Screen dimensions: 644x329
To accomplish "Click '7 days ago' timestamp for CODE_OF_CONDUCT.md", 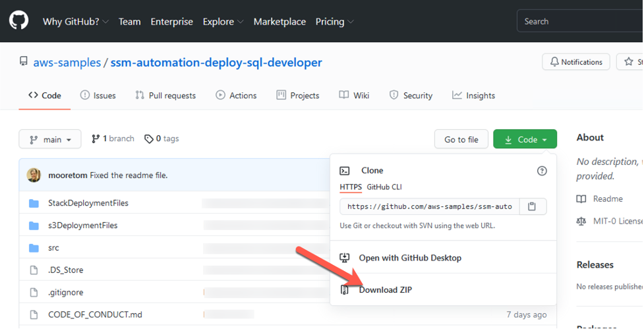I will [527, 314].
